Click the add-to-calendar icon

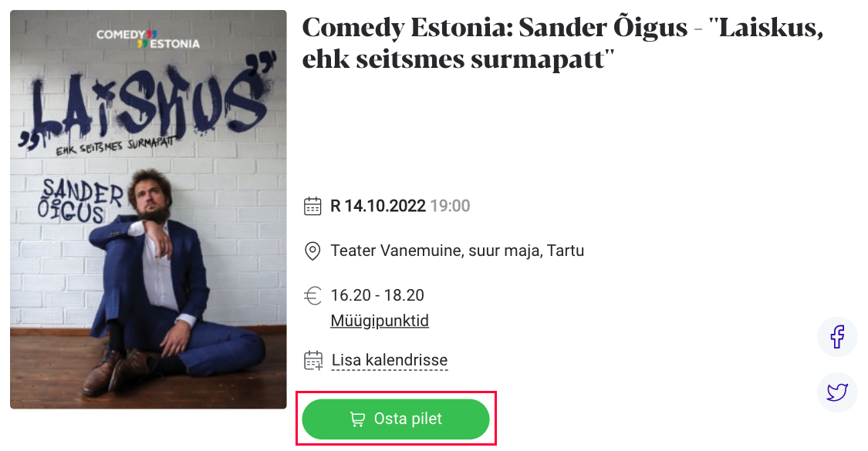[x=313, y=360]
